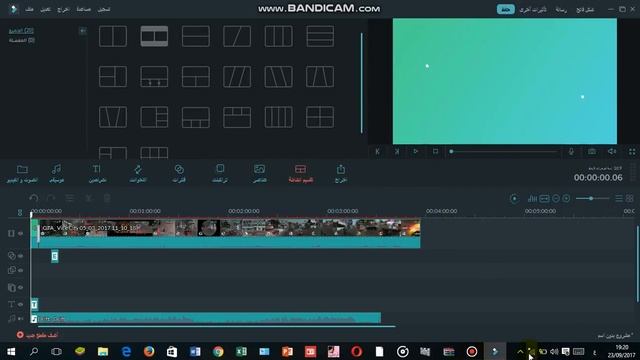The width and height of the screenshot is (640, 360).
Task: Open the Media folder module
Action: (x=22, y=173)
